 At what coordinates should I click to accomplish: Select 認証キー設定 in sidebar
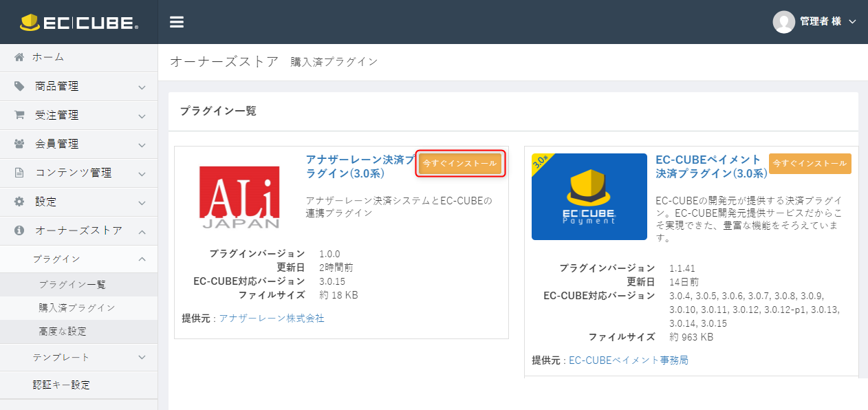coord(61,385)
